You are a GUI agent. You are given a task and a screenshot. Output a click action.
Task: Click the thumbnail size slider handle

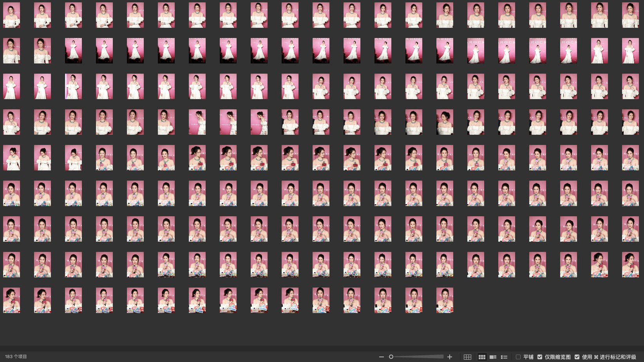[391, 357]
